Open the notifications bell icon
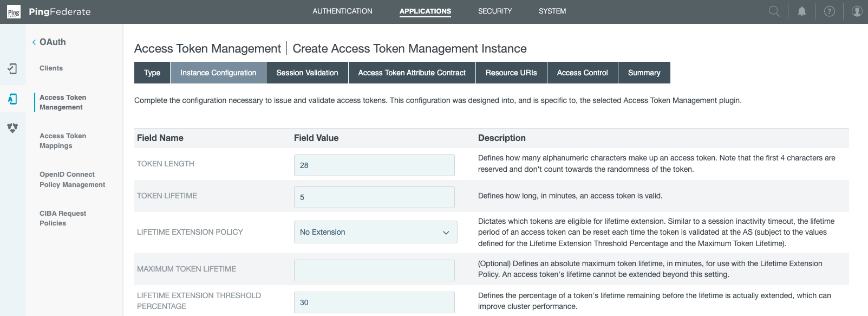 pos(802,11)
